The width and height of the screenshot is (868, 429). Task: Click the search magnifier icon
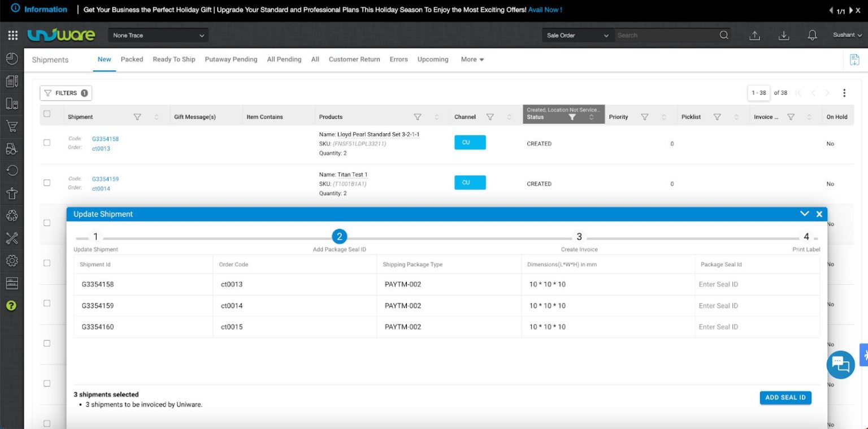[x=724, y=35]
